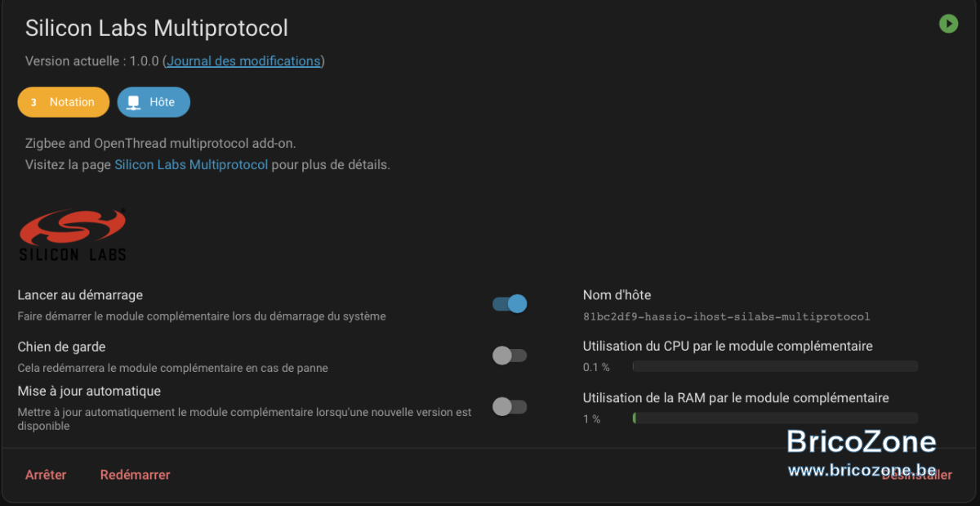Enable the Mise à jour automatique switch
Viewport: 980px width, 506px height.
[510, 406]
